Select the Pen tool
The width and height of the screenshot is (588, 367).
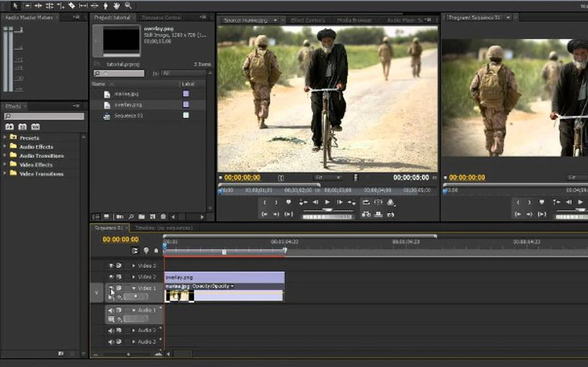point(106,6)
